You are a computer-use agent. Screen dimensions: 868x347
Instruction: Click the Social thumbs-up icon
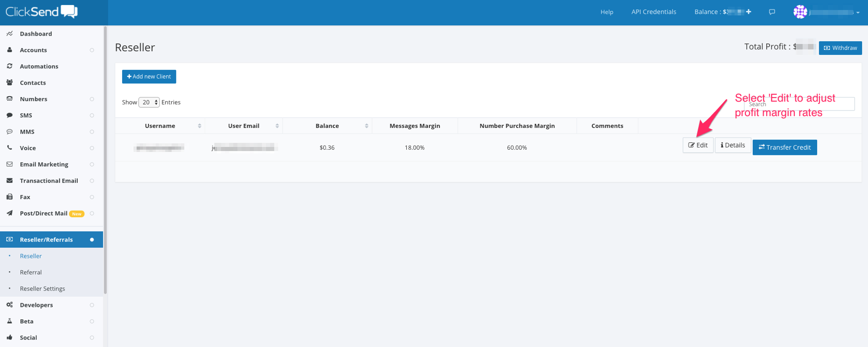(x=10, y=337)
